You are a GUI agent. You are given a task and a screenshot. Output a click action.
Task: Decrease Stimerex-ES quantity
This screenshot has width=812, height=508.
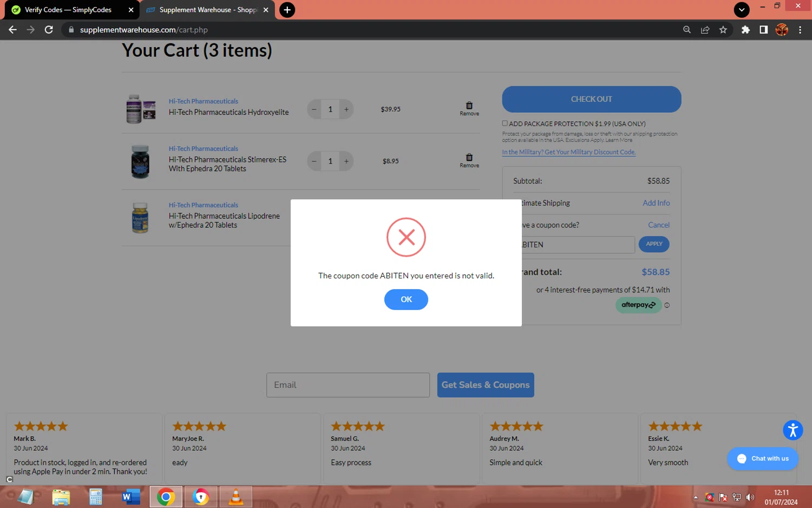click(x=314, y=161)
